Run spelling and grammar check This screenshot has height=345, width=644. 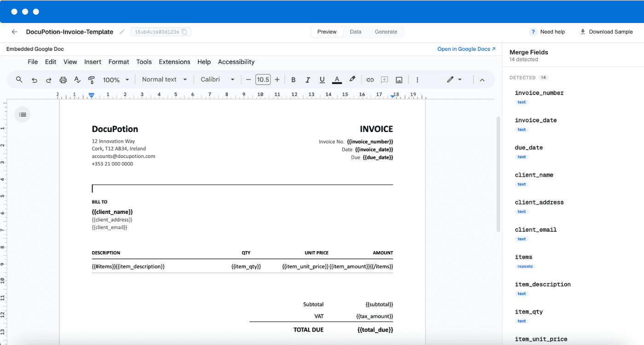[x=77, y=80]
